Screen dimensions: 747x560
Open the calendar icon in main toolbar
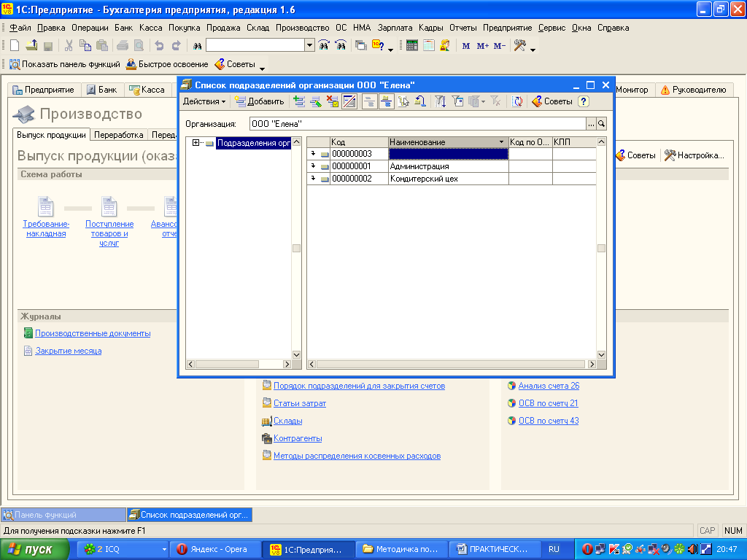429,46
